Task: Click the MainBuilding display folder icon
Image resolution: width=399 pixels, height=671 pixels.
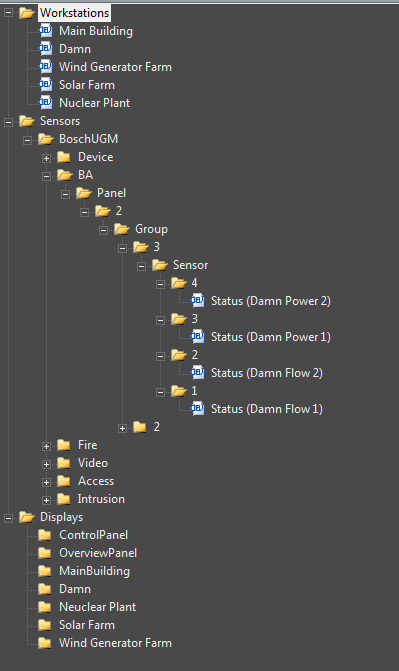Action: (45, 571)
